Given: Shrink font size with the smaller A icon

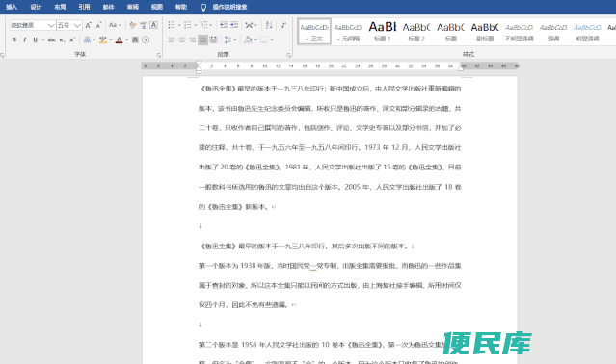Looking at the screenshot, I should tap(98, 25).
